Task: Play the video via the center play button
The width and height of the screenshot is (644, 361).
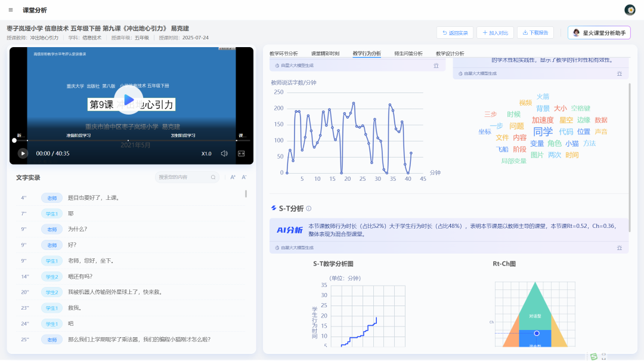Action: [128, 100]
